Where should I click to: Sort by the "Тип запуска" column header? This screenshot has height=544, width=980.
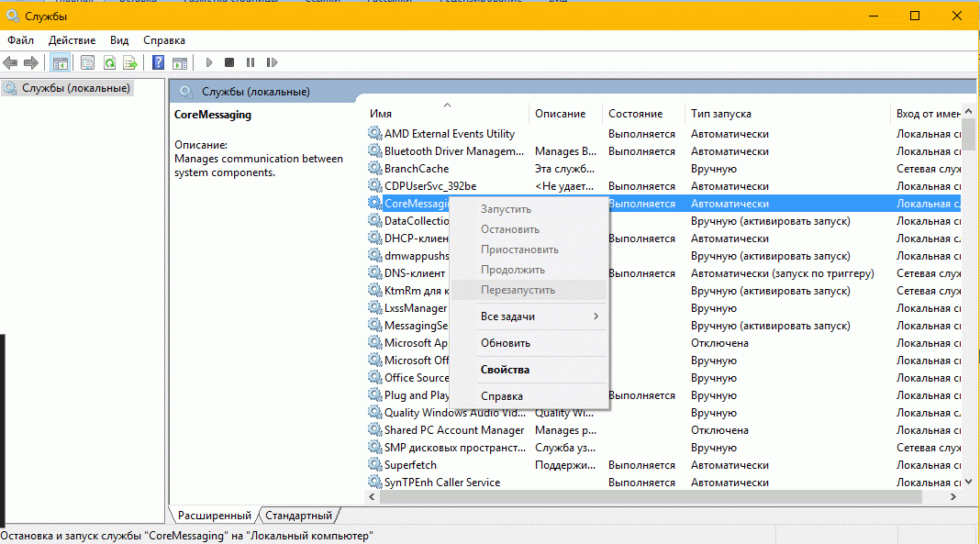[x=721, y=114]
